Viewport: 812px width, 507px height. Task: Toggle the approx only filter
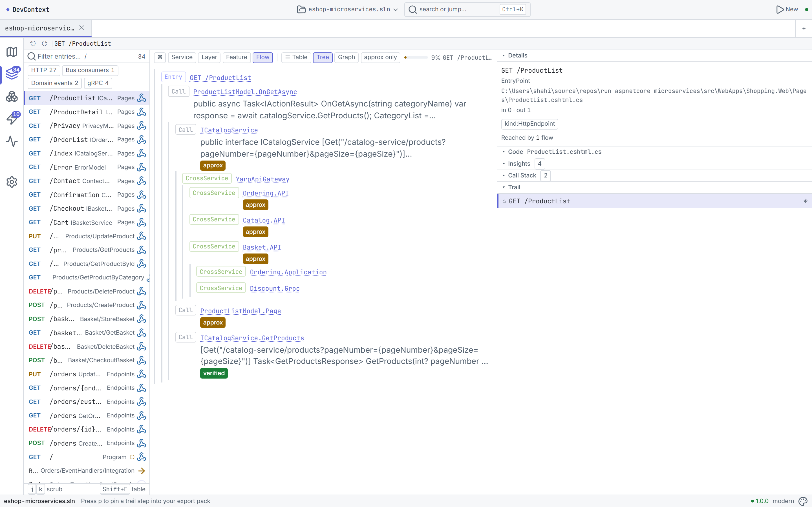tap(380, 57)
